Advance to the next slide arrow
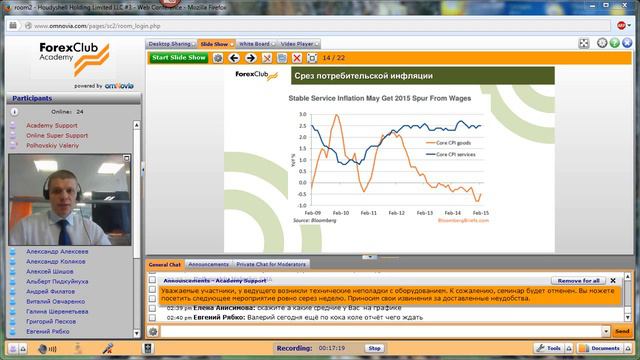640x360 pixels. click(251, 58)
